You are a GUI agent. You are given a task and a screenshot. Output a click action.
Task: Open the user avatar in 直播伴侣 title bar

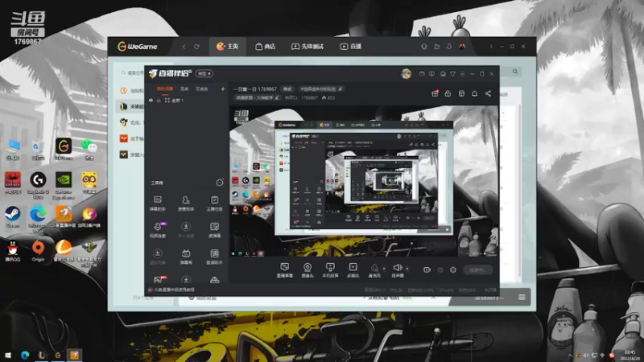pyautogui.click(x=406, y=73)
